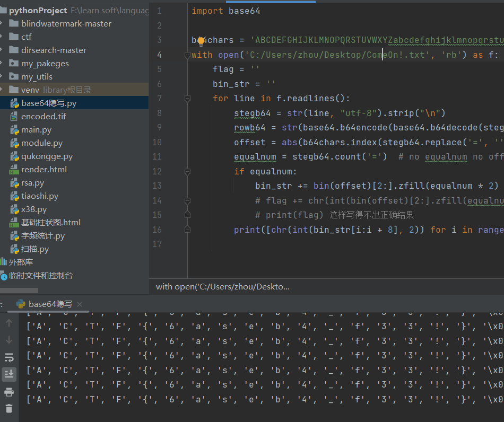Select the ctf folder
Screen dimensions: 504x422
coord(27,37)
